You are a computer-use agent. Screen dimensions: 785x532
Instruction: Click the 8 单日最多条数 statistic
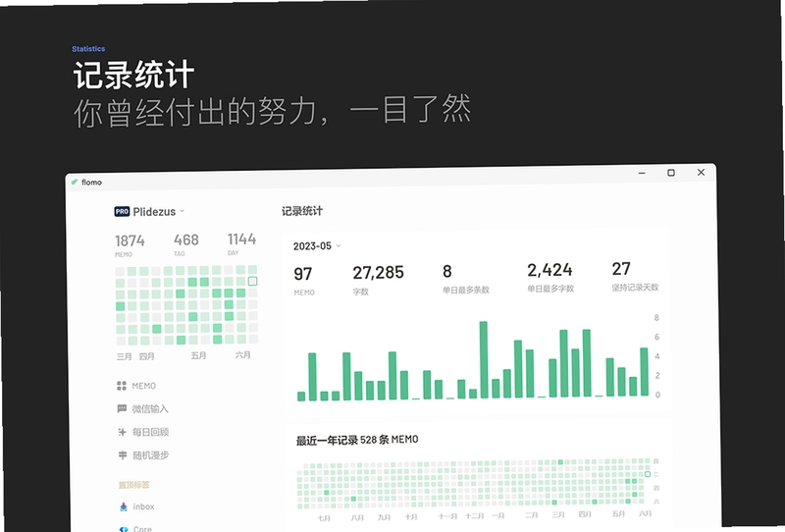(x=465, y=278)
